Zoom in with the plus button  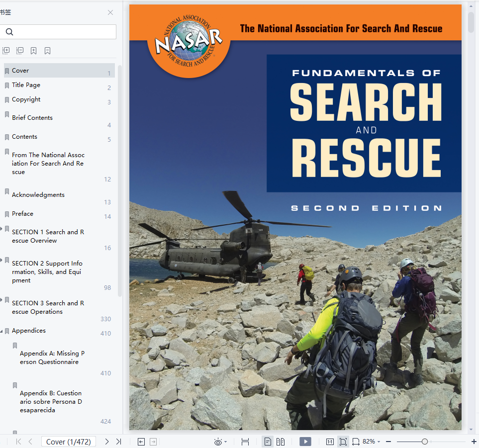[x=474, y=442]
